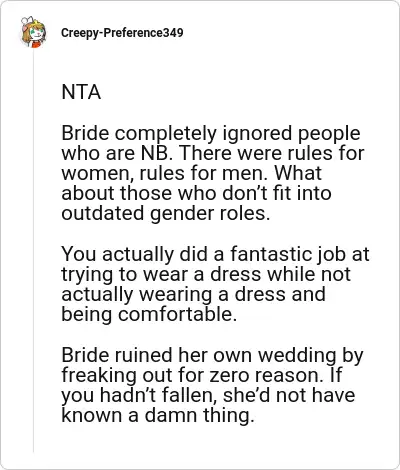Viewport: 400px width, 470px height.
Task: Click the phrase "outdated gender roles."
Action: pos(166,214)
